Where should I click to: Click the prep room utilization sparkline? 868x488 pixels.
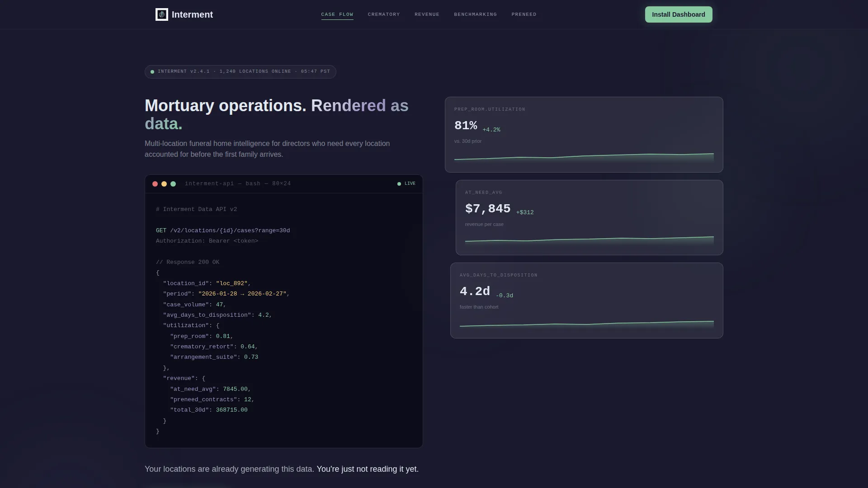pyautogui.click(x=584, y=157)
